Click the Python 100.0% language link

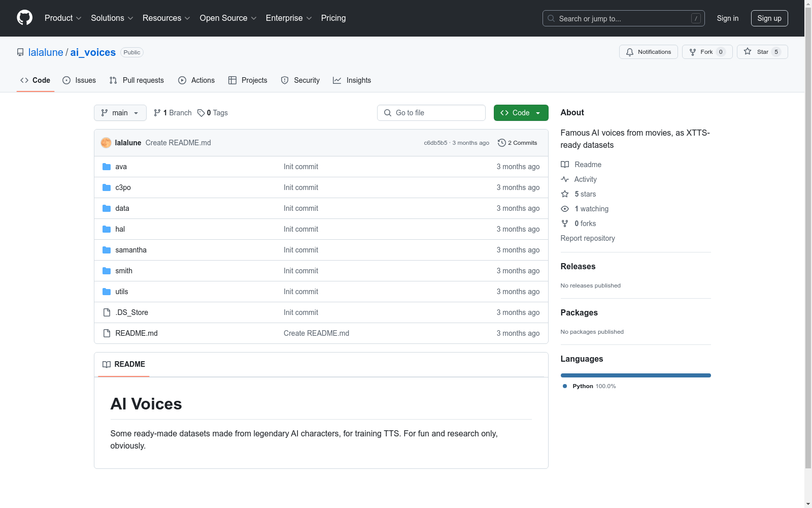(589, 386)
